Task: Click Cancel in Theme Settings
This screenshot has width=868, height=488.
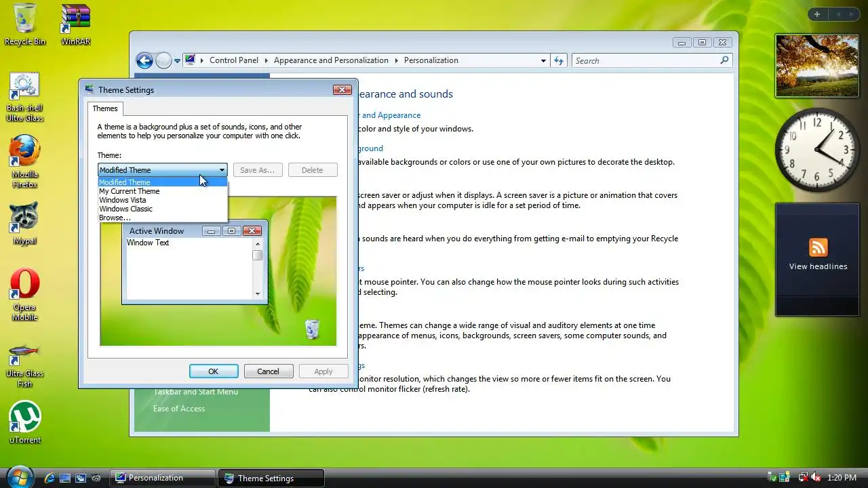Action: [268, 371]
